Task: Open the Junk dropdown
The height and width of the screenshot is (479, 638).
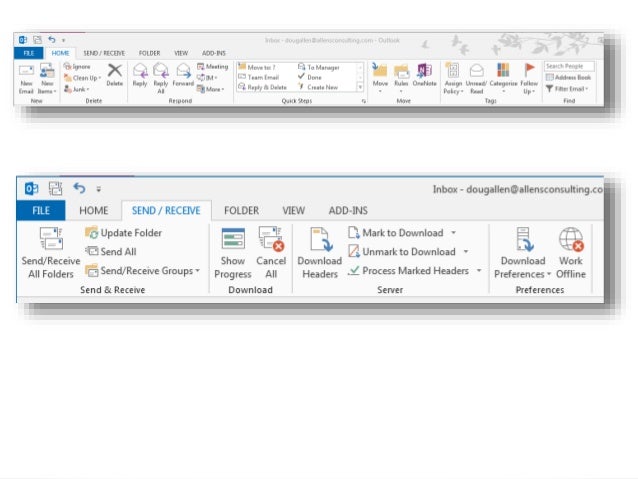Action: click(76, 89)
